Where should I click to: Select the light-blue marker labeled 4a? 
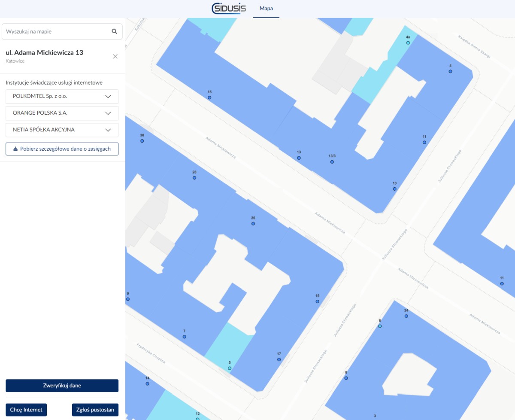click(408, 43)
